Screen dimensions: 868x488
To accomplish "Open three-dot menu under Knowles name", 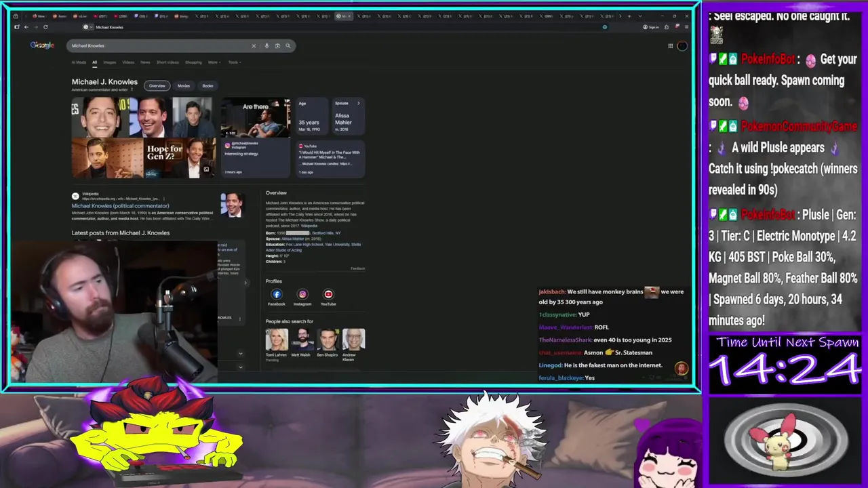I will [x=132, y=89].
